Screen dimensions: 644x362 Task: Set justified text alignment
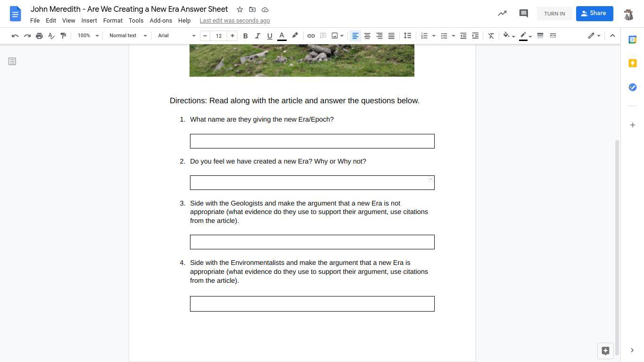391,36
